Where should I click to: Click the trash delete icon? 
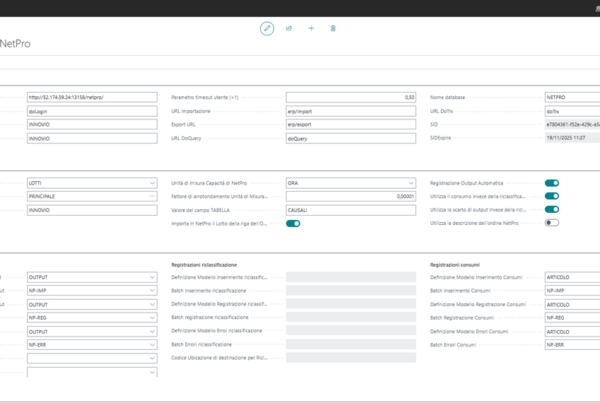pyautogui.click(x=333, y=28)
